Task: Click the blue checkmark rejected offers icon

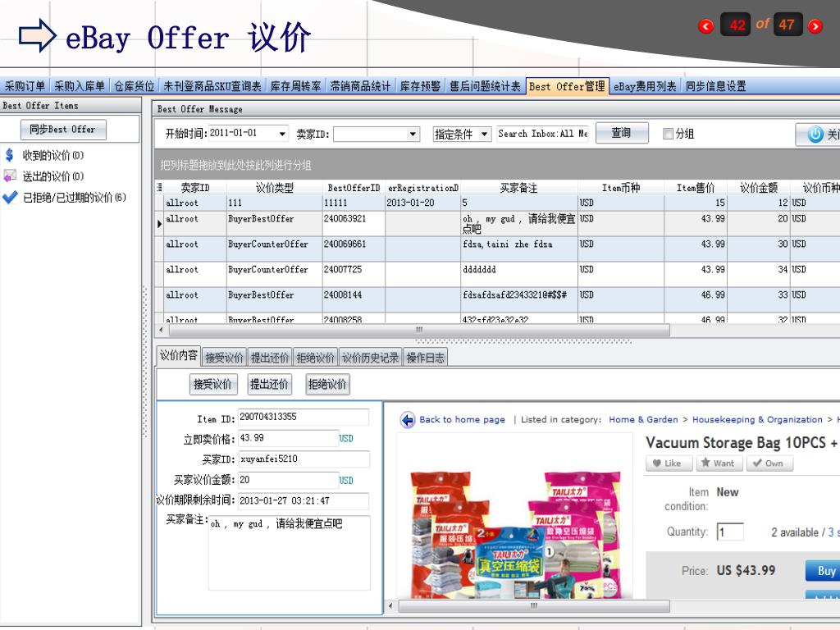Action: point(10,197)
